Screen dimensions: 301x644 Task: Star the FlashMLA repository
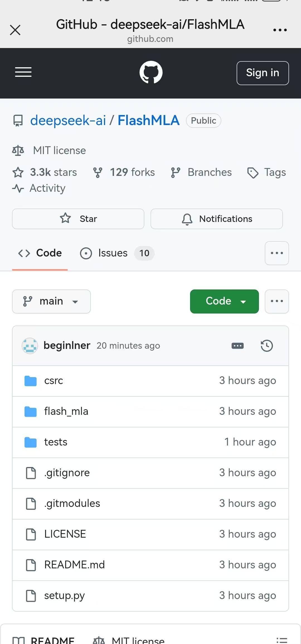[x=78, y=219]
